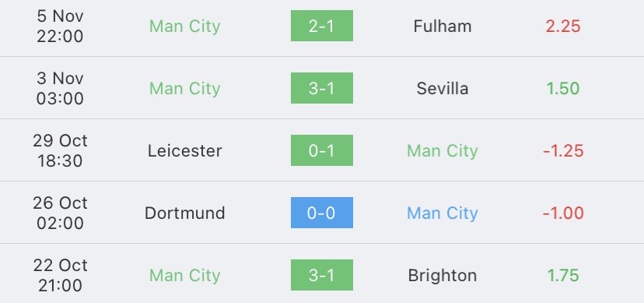
Task: Select Sevilla team name
Action: pyautogui.click(x=443, y=88)
